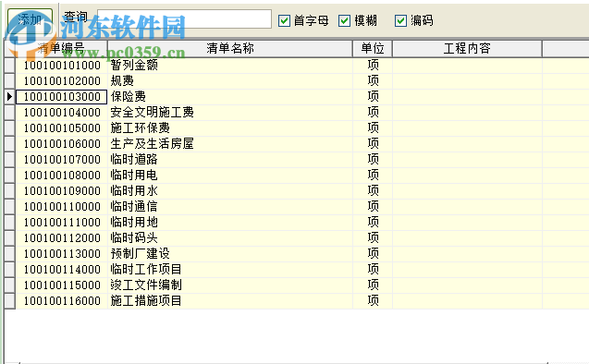This screenshot has height=364, width=589.
Task: Click the 竣工文件编制 name cell
Action: click(230, 286)
